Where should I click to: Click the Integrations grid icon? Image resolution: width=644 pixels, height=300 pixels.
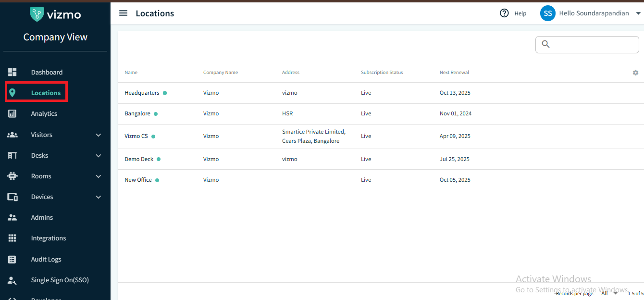click(x=12, y=238)
